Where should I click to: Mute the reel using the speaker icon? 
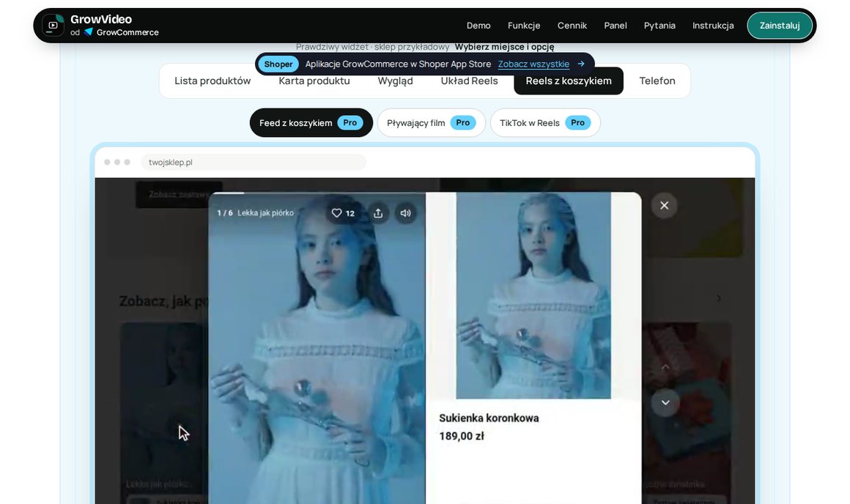405,213
